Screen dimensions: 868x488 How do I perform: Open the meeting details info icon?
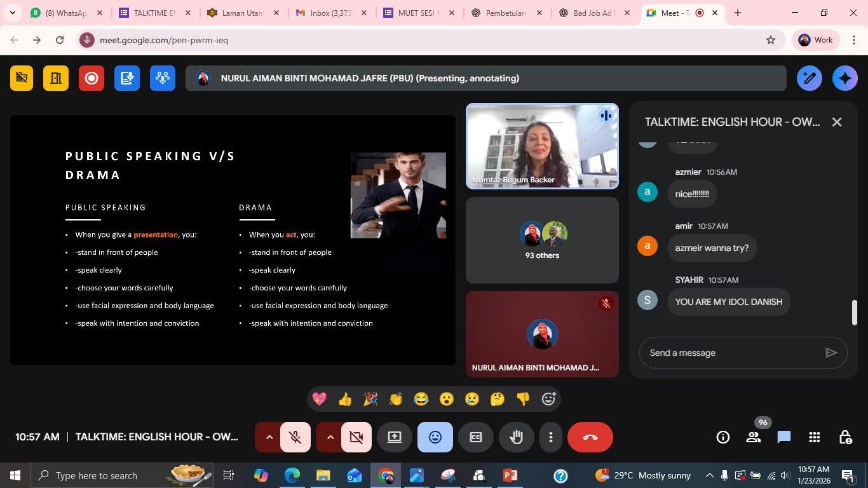[722, 437]
